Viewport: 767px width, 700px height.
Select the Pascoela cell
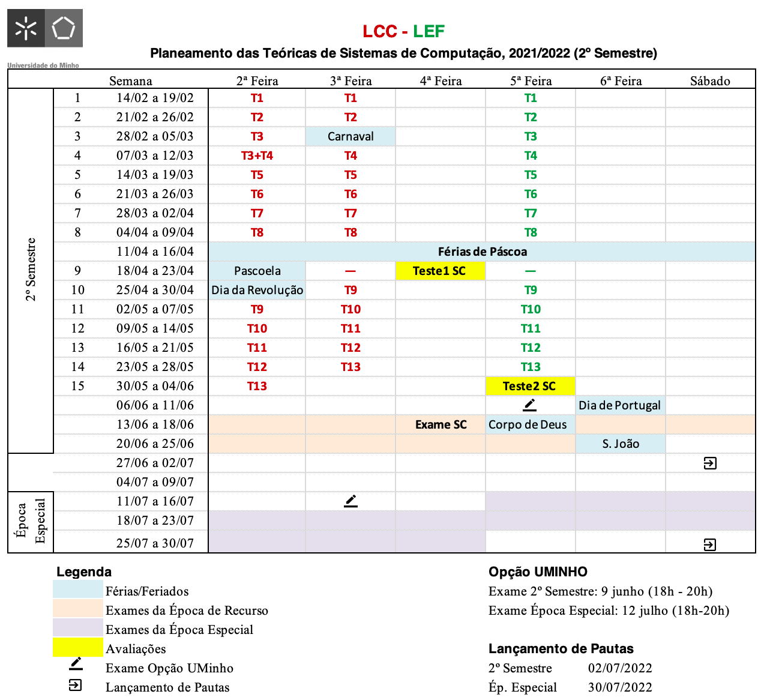(x=257, y=271)
